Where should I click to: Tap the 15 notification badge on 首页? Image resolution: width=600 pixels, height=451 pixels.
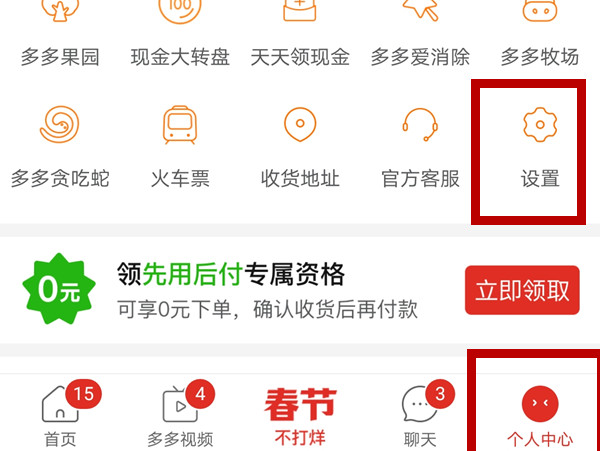click(x=83, y=394)
